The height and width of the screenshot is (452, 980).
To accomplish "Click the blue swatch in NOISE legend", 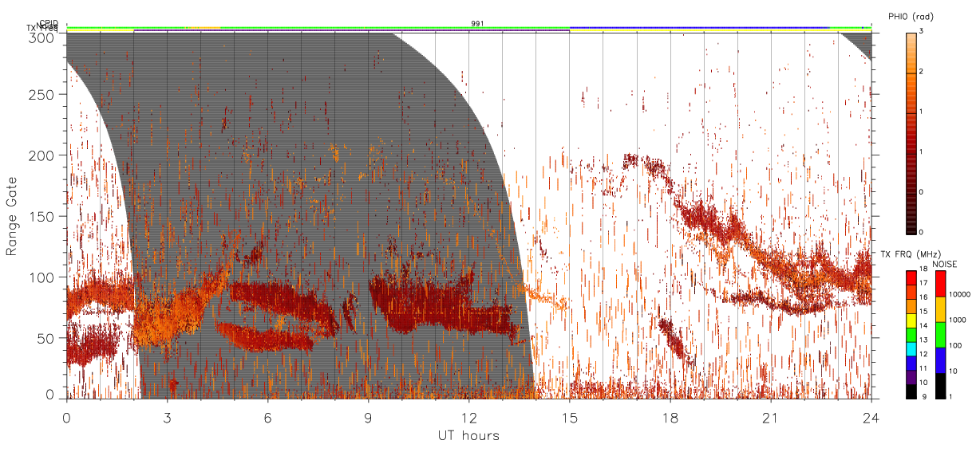I will (x=942, y=360).
